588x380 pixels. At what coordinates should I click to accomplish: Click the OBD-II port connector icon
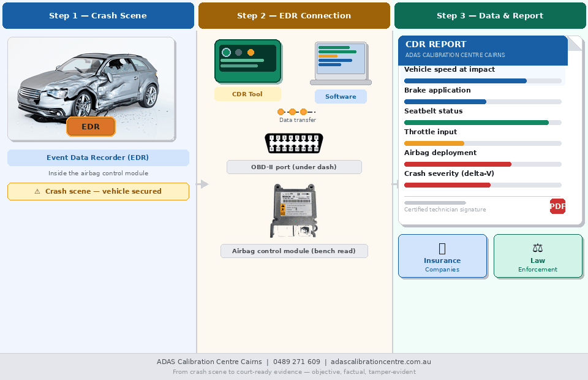tap(294, 143)
